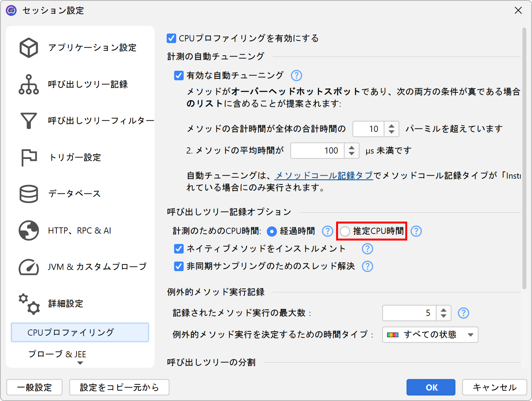Toggle ネイティブメソッドをインストルメント checkbox
Viewport: 532px width, 401px height.
tap(179, 249)
